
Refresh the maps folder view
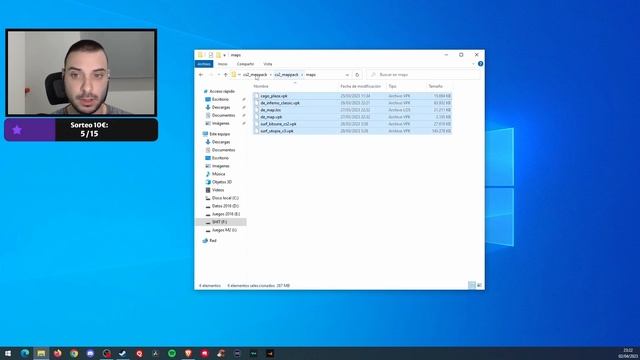(x=357, y=75)
